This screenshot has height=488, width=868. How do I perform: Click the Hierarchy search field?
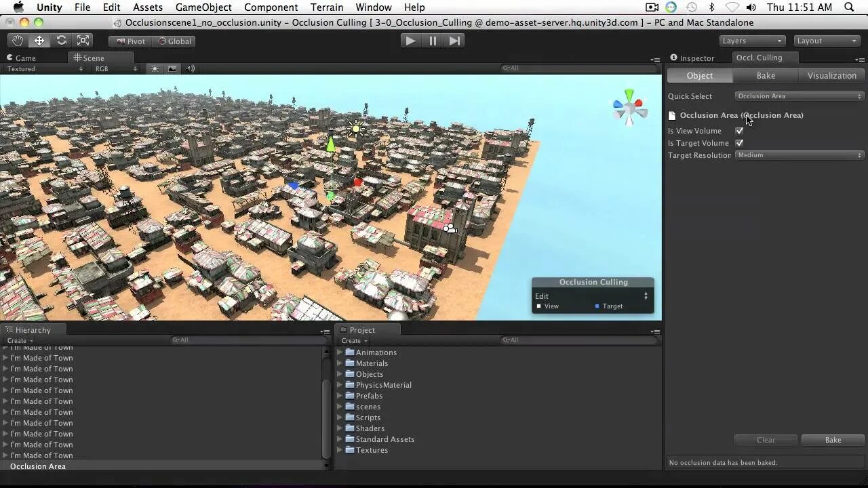(x=248, y=340)
